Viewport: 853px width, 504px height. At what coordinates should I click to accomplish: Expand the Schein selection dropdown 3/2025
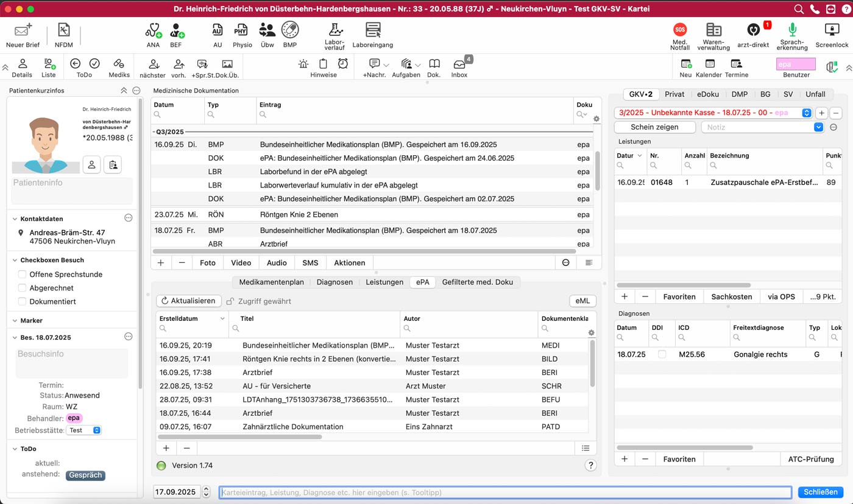coord(807,113)
